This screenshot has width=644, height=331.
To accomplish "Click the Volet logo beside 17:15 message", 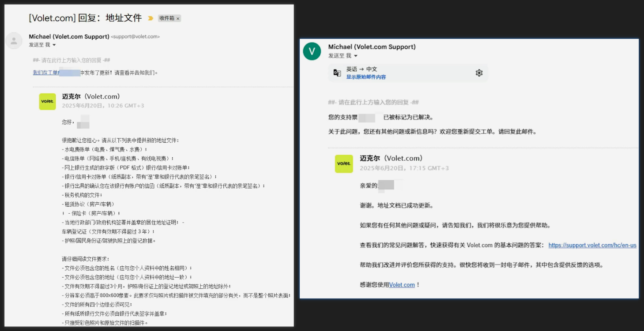I will point(344,164).
